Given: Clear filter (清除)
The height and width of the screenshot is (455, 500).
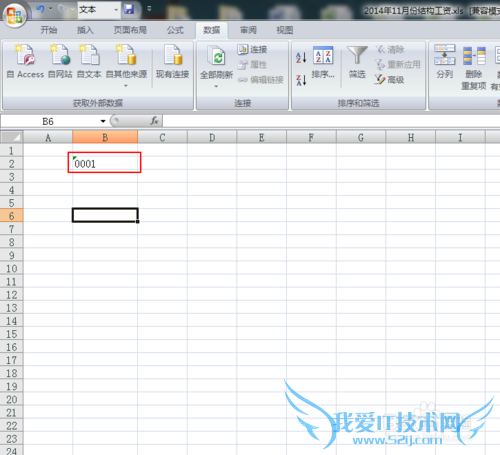Looking at the screenshot, I should tap(390, 50).
